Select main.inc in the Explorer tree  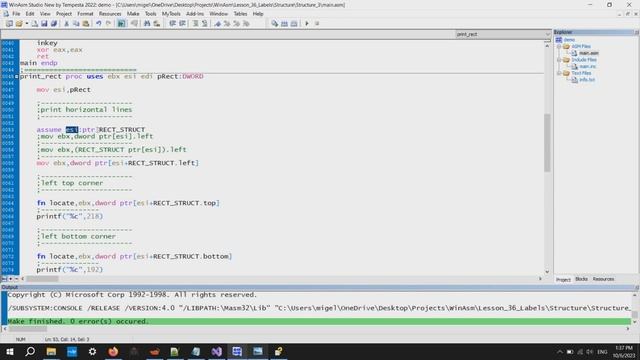coord(588,67)
